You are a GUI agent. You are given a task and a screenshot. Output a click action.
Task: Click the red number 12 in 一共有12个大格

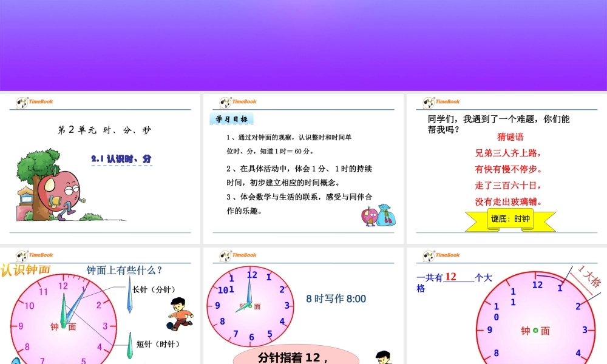pyautogui.click(x=450, y=277)
